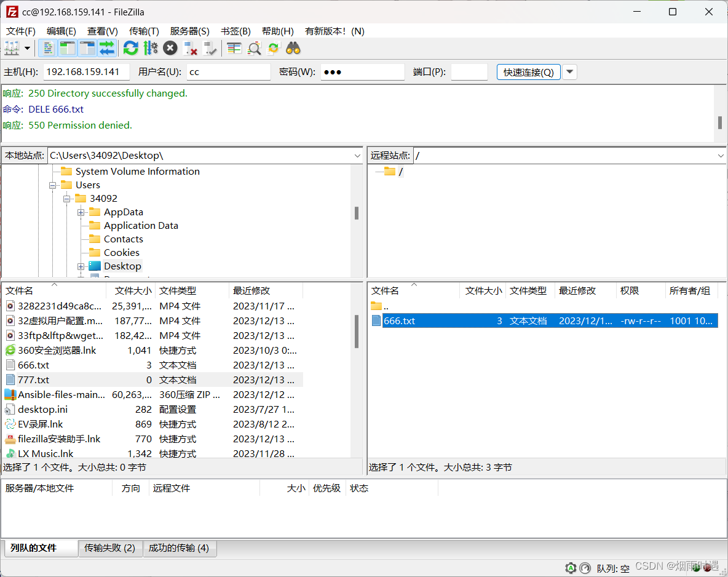Image resolution: width=728 pixels, height=577 pixels.
Task: Toggle processing of the transfer queue
Action: click(x=151, y=49)
